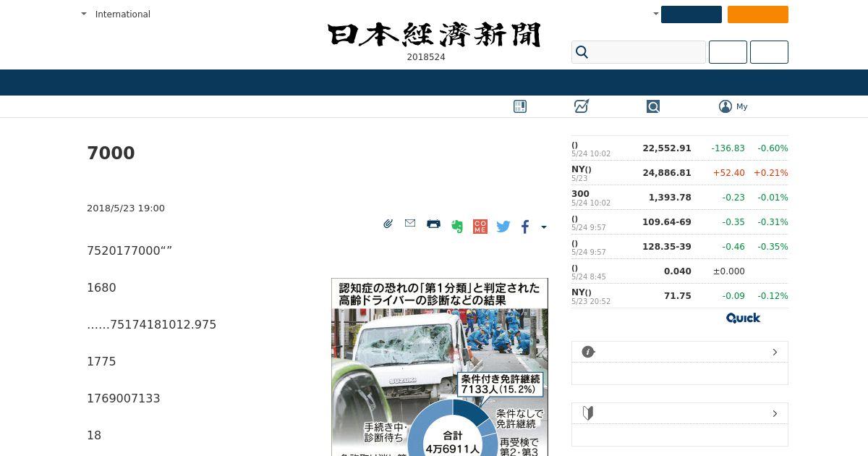This screenshot has height=456, width=868.
Task: Click the first outlined button beside search
Action: [728, 52]
